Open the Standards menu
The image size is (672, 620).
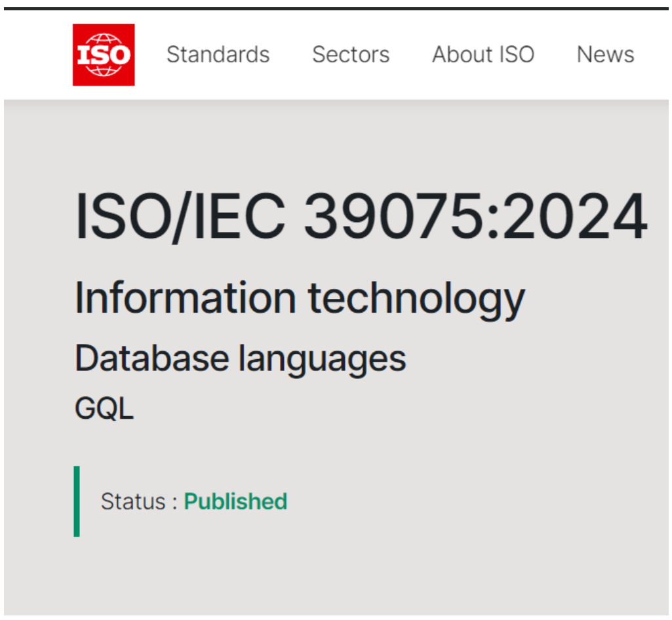coord(218,54)
